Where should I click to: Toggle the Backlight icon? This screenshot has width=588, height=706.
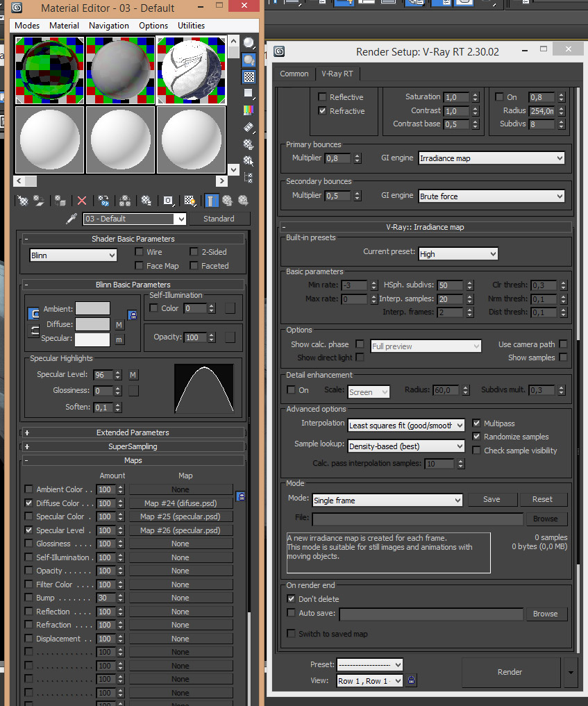point(249,60)
